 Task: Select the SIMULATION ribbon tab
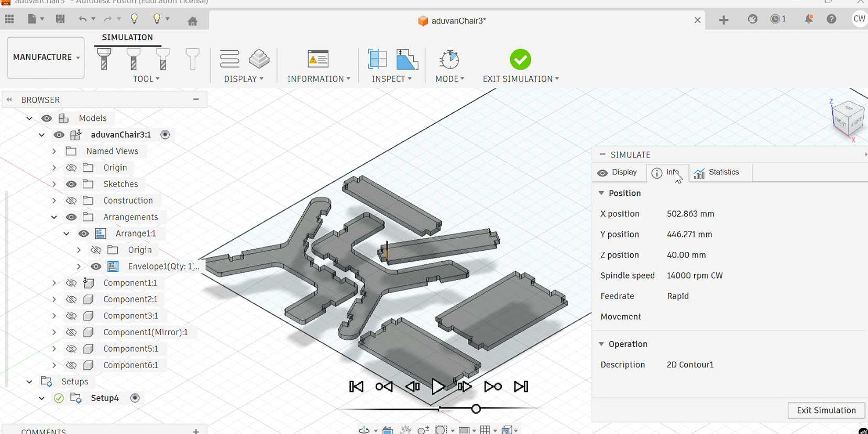[x=127, y=38]
